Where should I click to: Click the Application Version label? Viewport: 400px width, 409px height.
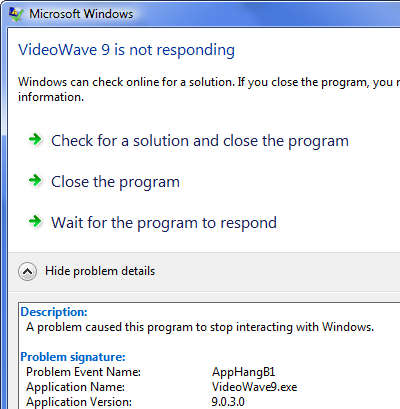point(79,402)
